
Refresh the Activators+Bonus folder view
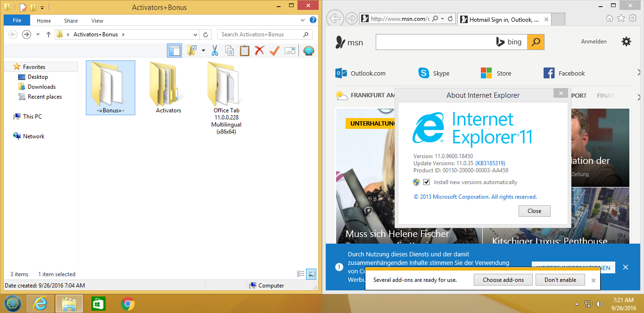[206, 34]
